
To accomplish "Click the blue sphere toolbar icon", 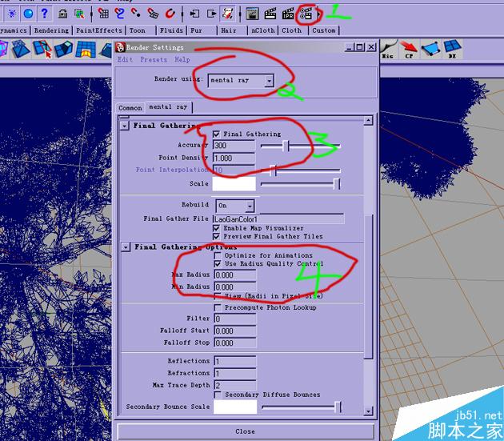I will 28,14.
